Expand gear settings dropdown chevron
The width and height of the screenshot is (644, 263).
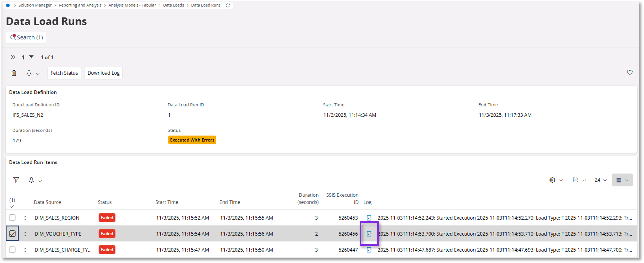[x=561, y=181]
